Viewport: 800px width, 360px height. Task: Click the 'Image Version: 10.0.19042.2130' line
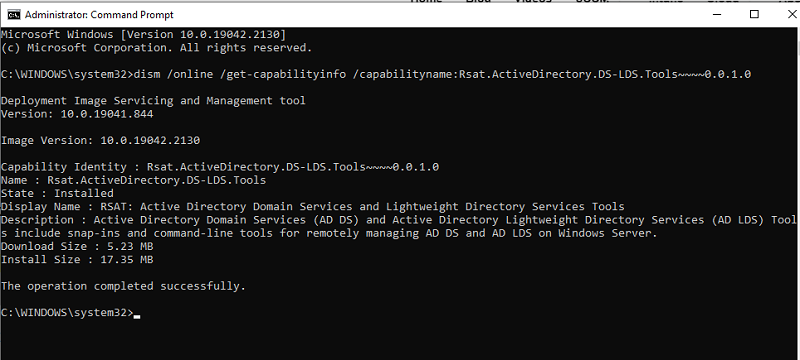pyautogui.click(x=101, y=140)
